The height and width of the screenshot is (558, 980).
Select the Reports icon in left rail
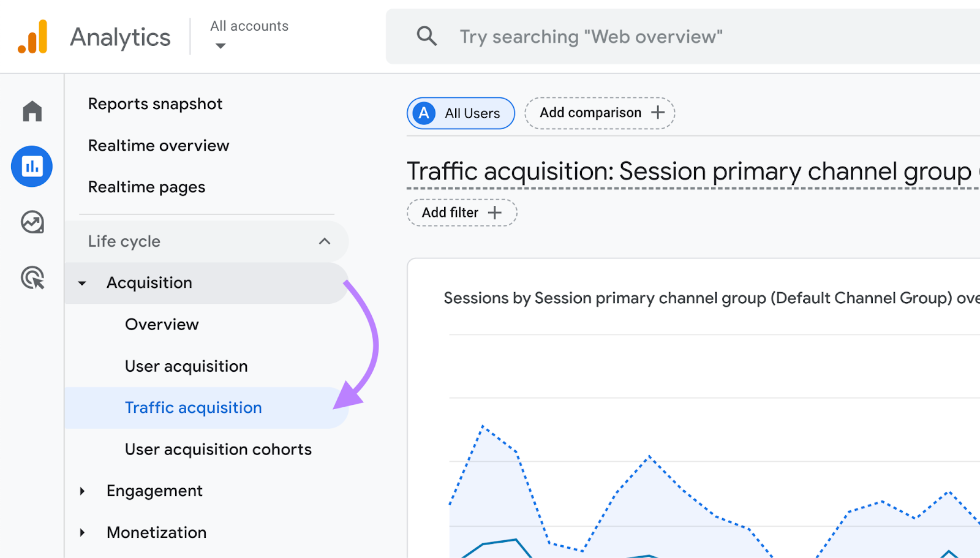[x=31, y=166]
